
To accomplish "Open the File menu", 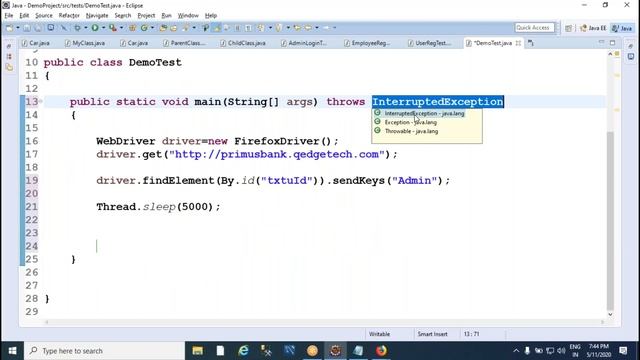I will pyautogui.click(x=9, y=16).
